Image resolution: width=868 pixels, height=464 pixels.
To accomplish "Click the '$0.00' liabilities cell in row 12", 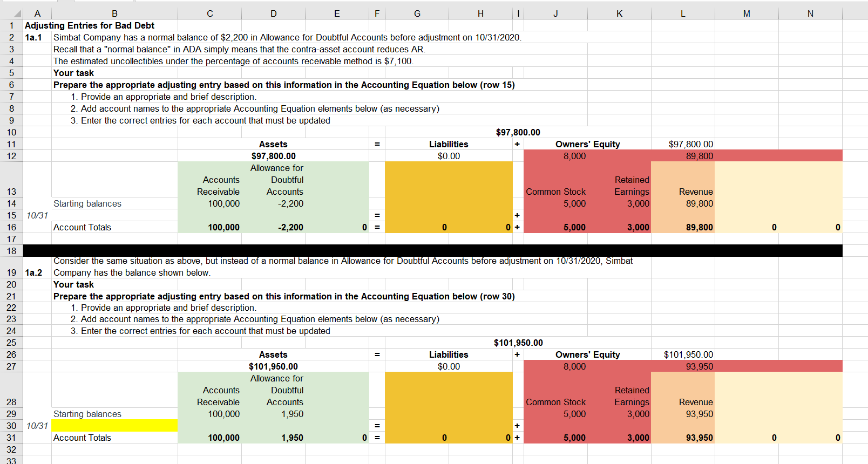I will [x=449, y=156].
